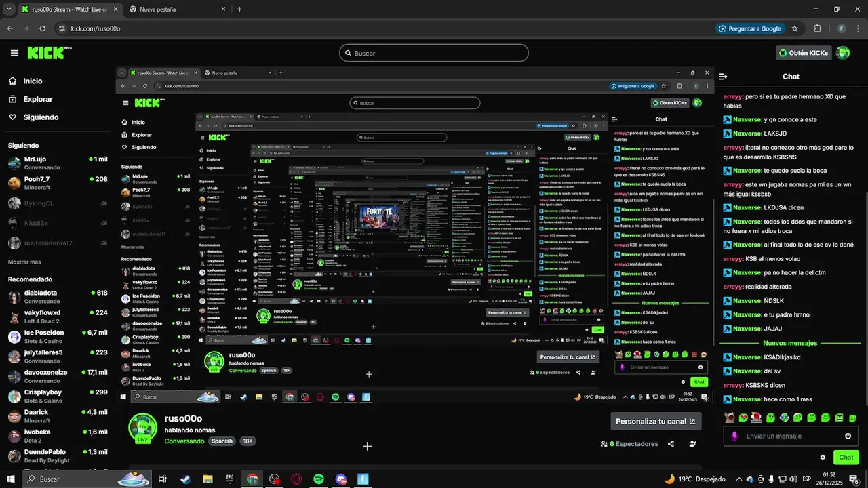Click the ruso00o live avatar below the stream

pyautogui.click(x=142, y=428)
